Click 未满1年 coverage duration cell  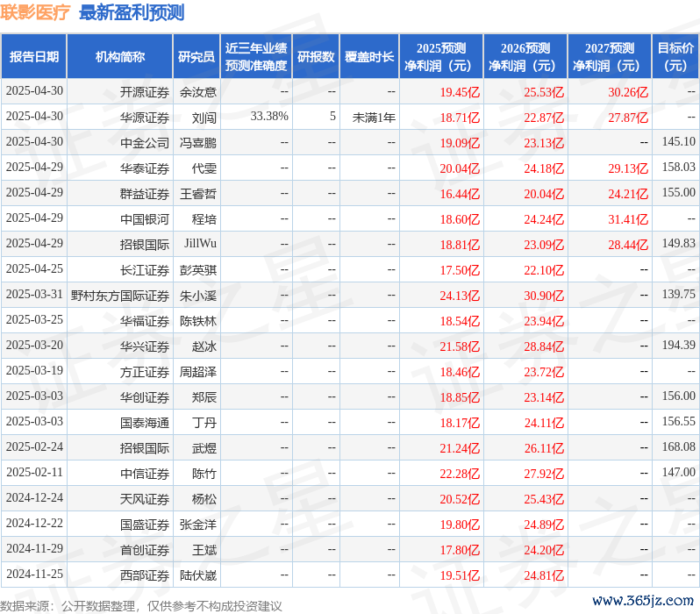click(x=374, y=118)
